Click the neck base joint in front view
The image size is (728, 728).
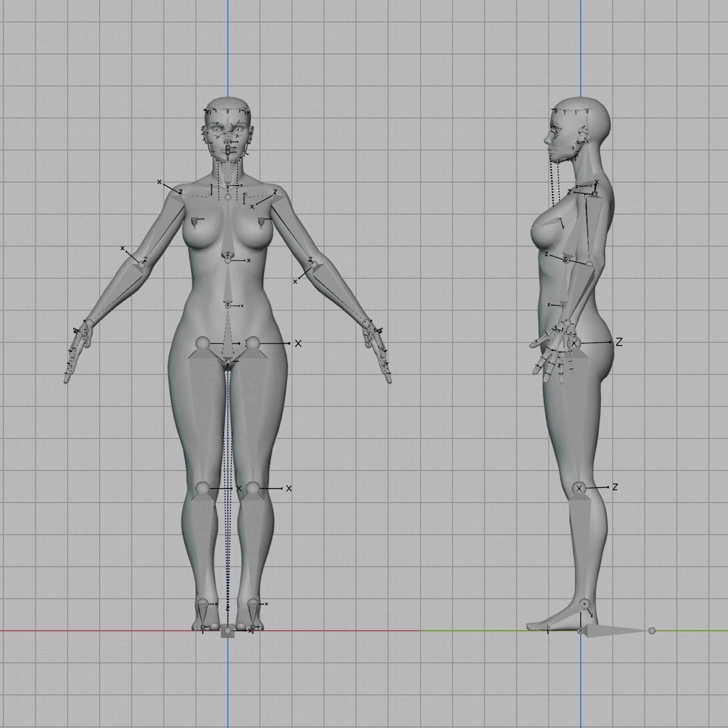227,197
